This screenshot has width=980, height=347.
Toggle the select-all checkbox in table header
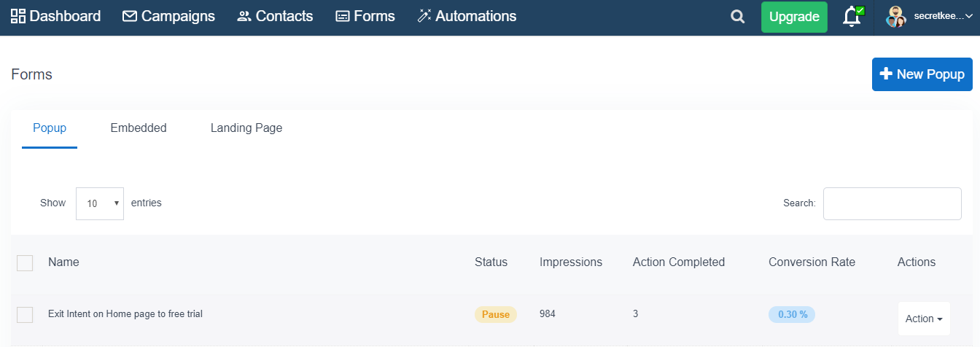(x=25, y=262)
